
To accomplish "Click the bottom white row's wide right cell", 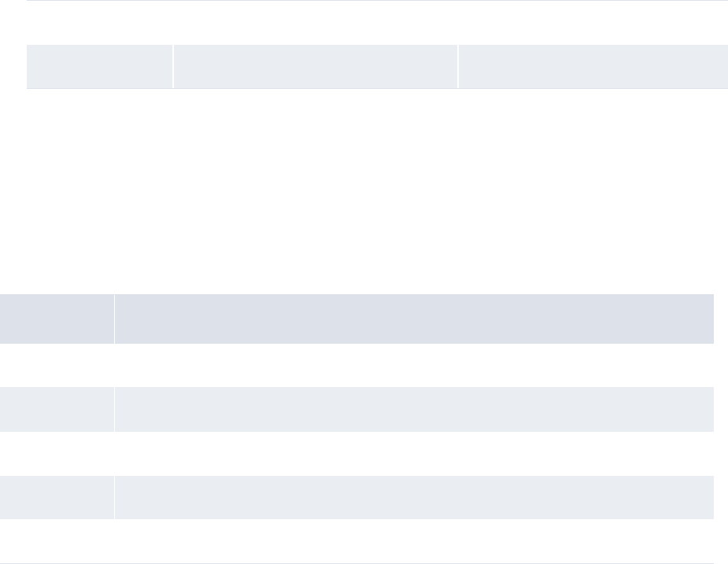I will pyautogui.click(x=414, y=541).
